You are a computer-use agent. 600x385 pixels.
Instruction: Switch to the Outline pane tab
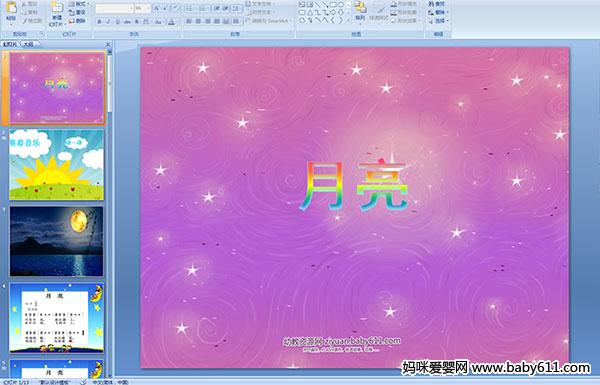(29, 44)
